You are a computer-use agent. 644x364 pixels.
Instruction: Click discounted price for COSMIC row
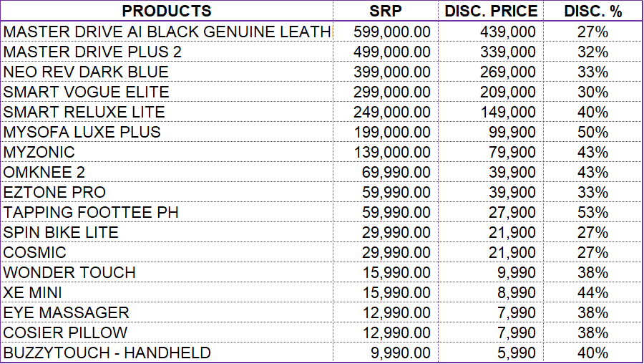(491, 252)
